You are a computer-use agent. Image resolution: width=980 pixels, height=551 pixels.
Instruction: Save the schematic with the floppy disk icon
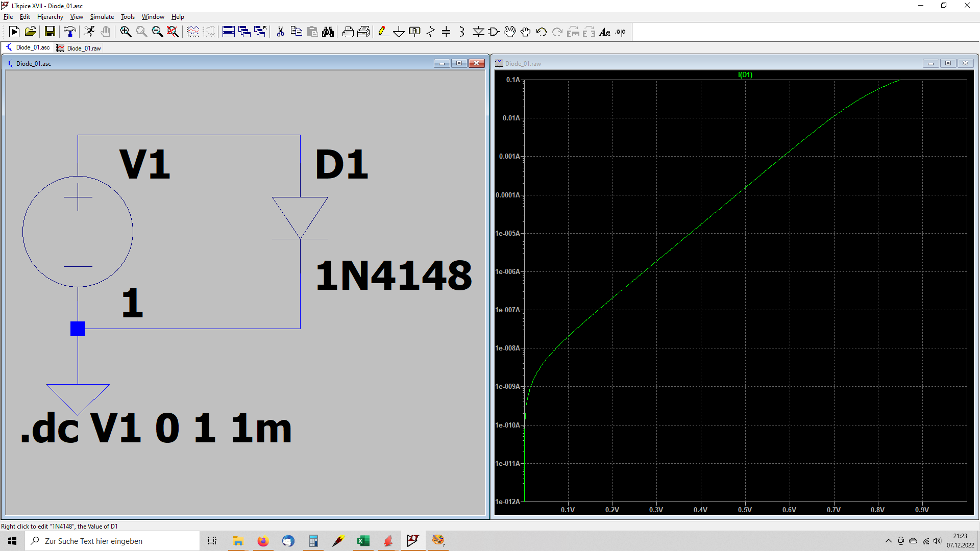pos(50,32)
